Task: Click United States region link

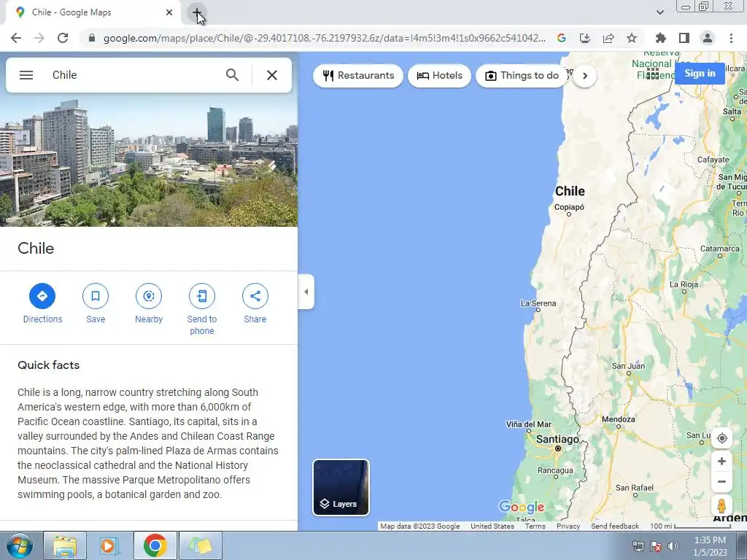Action: 492,526
